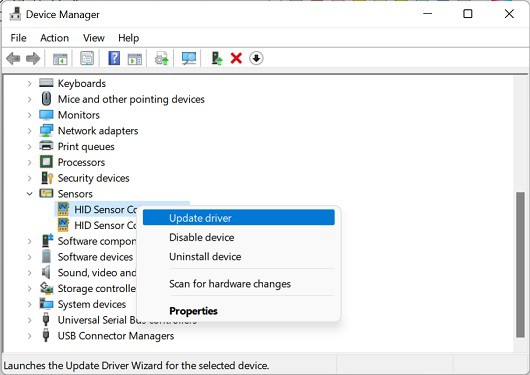The width and height of the screenshot is (530, 375).
Task: Collapse the Sensors node
Action: (x=29, y=194)
